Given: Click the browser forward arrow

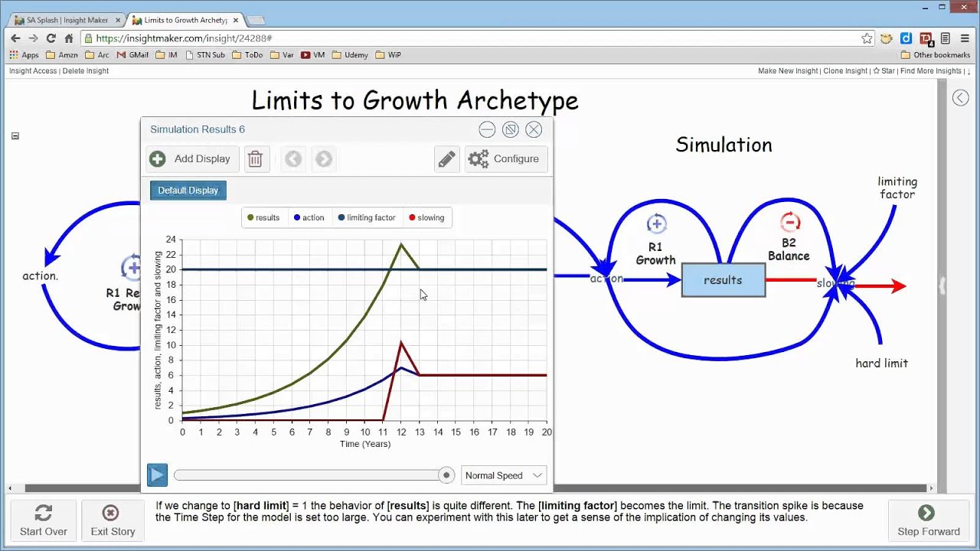Looking at the screenshot, I should pyautogui.click(x=33, y=38).
